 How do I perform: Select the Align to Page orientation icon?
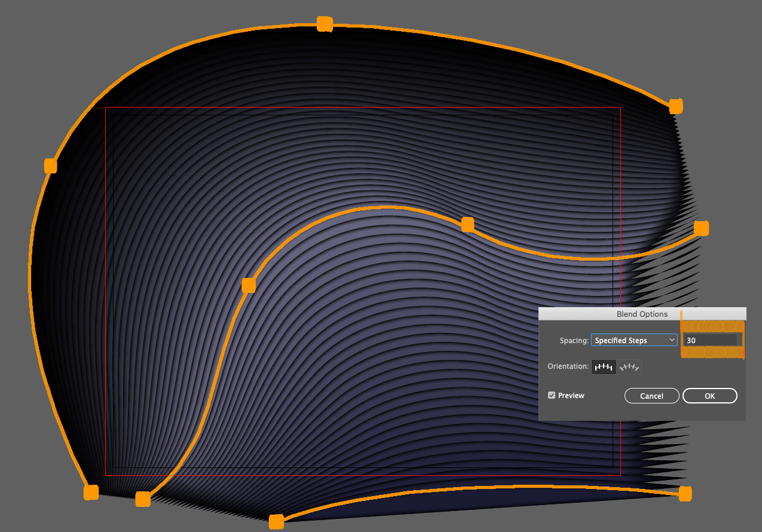point(604,366)
